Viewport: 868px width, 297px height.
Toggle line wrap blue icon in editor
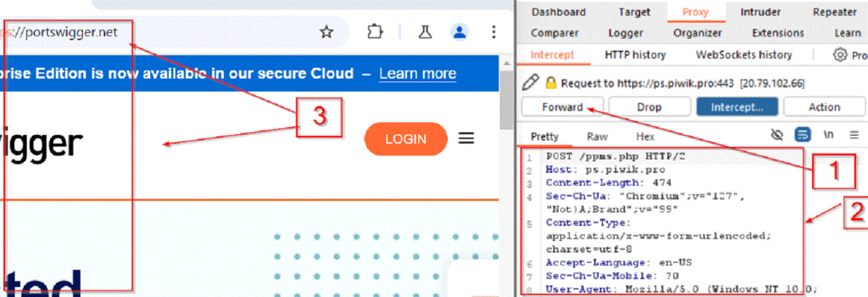point(802,135)
